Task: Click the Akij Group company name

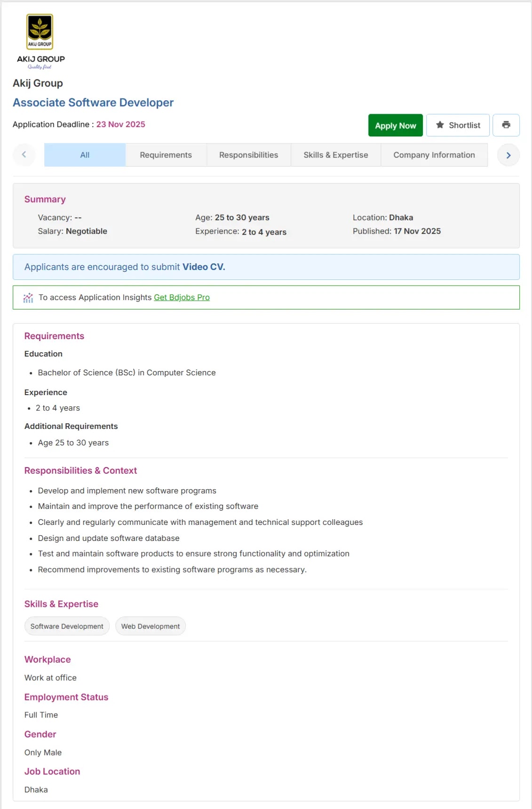Action: coord(38,83)
